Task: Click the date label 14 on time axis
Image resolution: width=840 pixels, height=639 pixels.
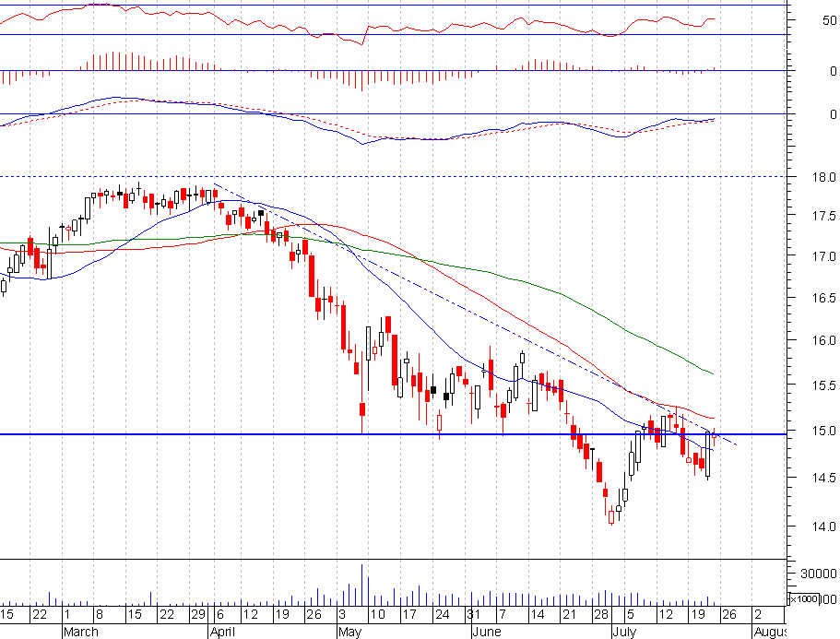Action: click(538, 614)
